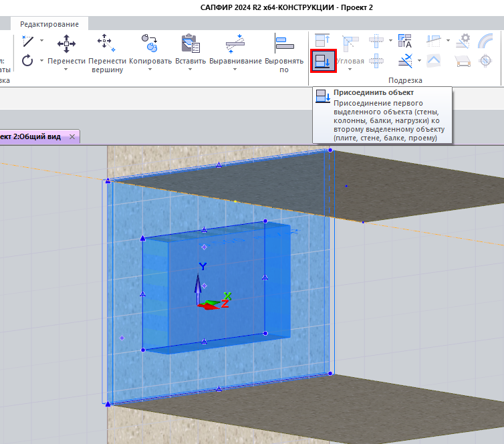
Task: Click the Выравнивание alignment icon
Action: click(x=235, y=44)
